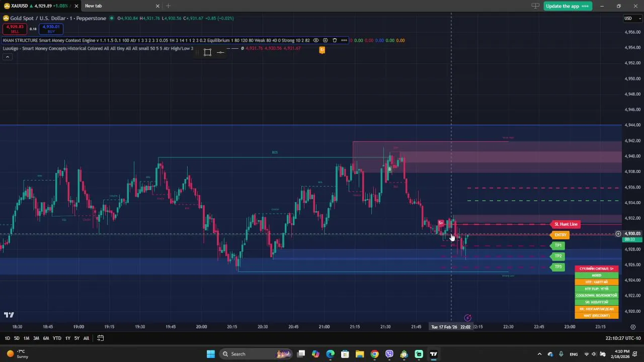
Task: Click the green TP3 label
Action: (x=558, y=267)
